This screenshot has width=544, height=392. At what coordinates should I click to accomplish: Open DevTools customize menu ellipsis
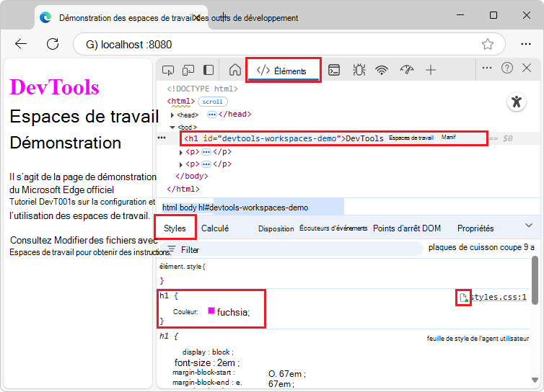coord(487,68)
